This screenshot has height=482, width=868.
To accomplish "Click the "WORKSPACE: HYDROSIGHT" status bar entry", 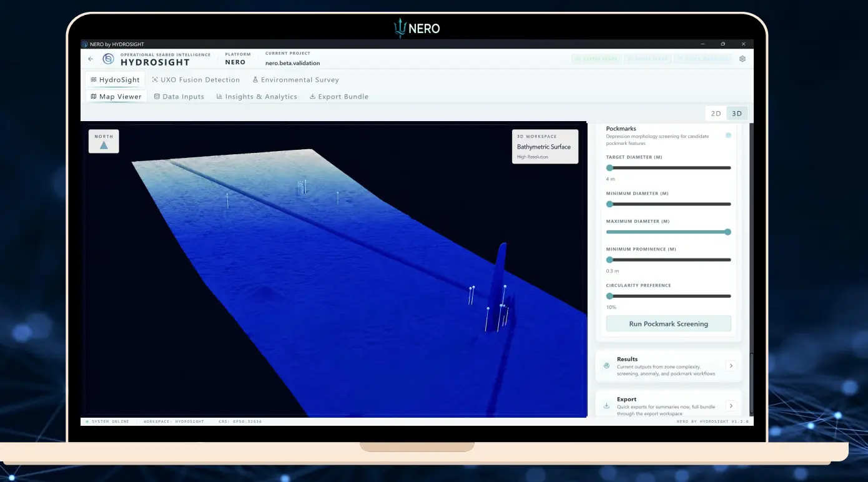I will point(174,421).
